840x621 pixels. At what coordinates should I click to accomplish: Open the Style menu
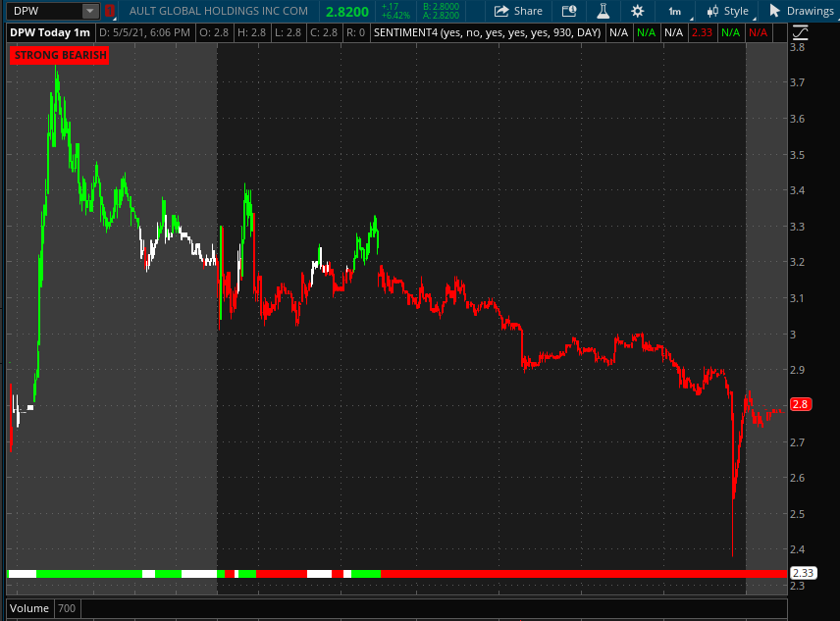pos(728,11)
